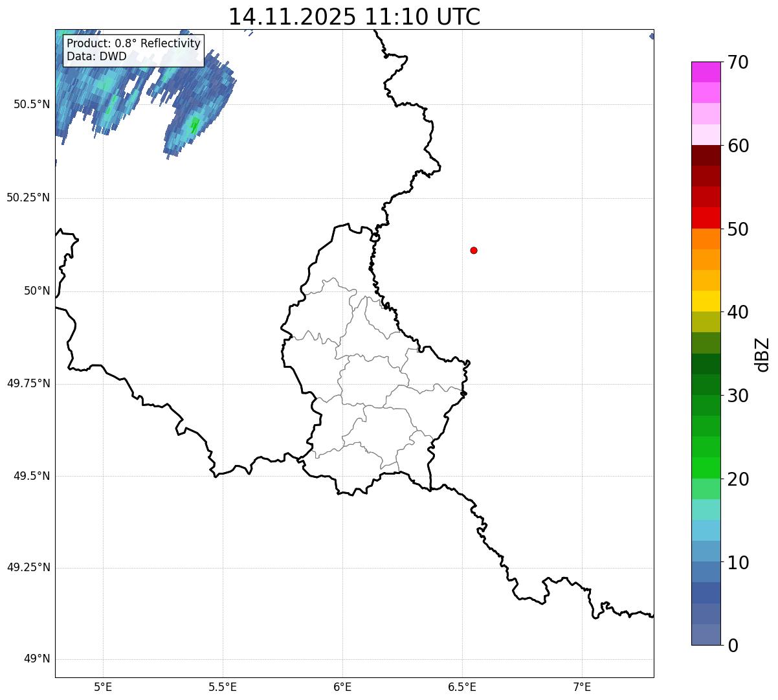
Task: Click the longitude label 6.5°E
Action: coord(462,687)
